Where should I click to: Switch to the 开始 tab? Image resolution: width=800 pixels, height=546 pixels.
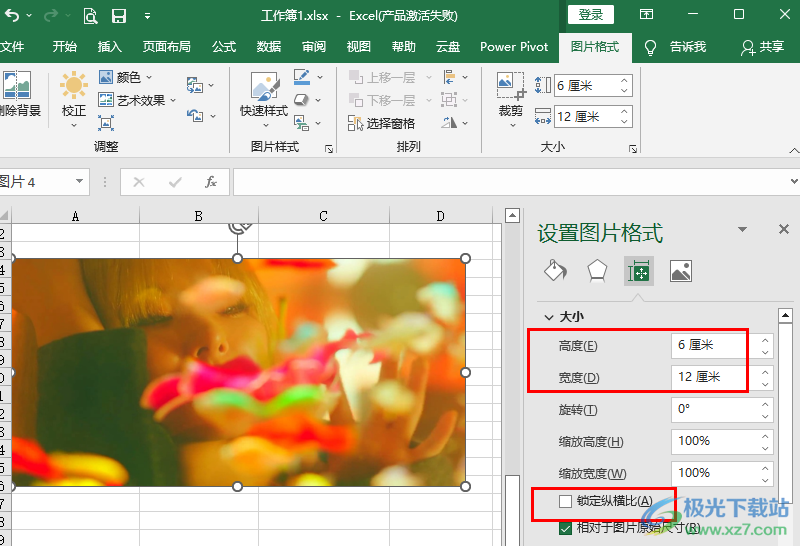coord(65,46)
